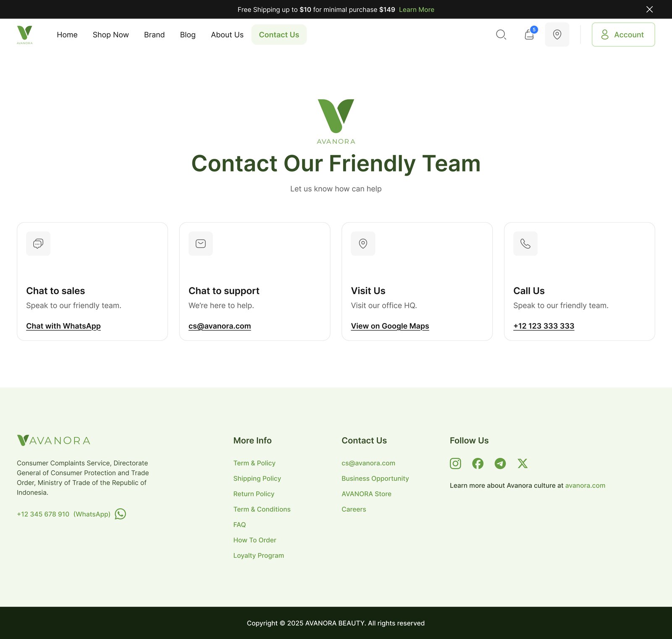Open Business Opportunity footer link
This screenshot has height=639, width=672.
coord(375,479)
